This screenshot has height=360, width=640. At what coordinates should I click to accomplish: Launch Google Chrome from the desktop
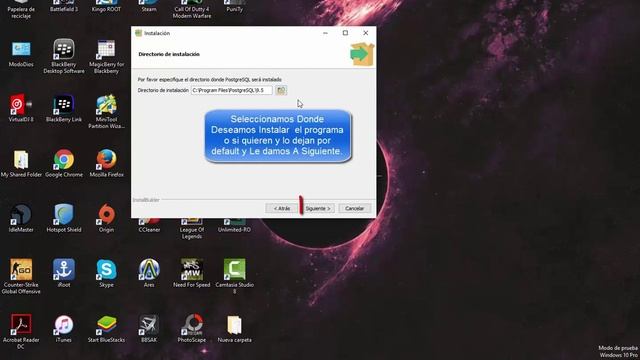point(64,163)
